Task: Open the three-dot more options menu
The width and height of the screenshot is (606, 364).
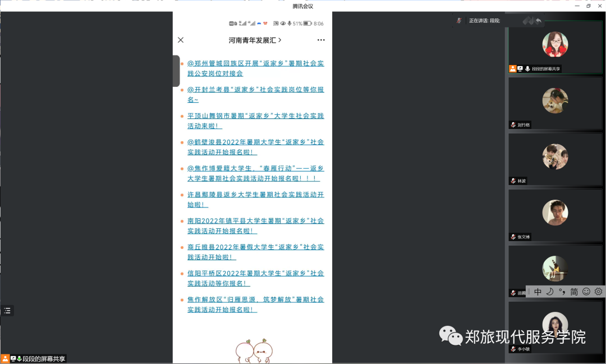Action: coord(321,40)
